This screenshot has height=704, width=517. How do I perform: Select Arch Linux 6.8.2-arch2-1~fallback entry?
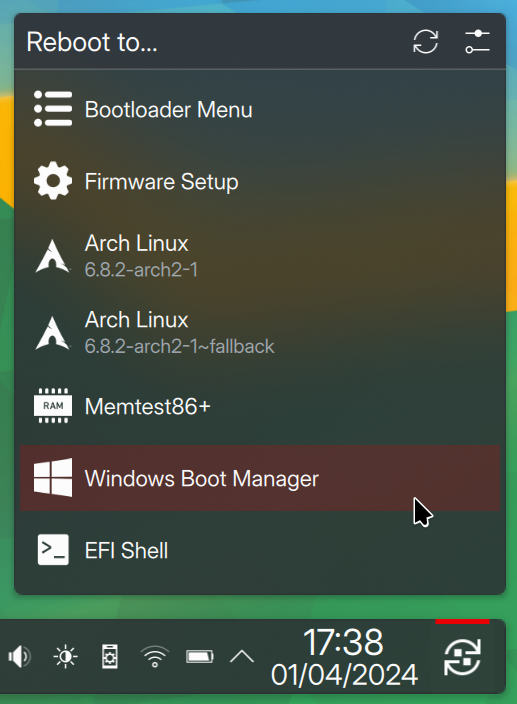[260, 333]
